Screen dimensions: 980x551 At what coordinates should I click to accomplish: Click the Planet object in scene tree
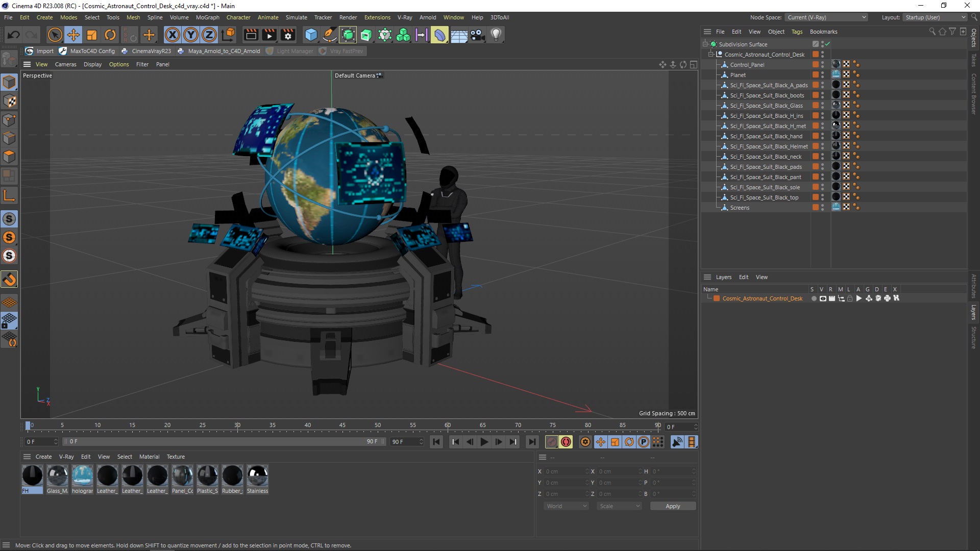pyautogui.click(x=738, y=74)
